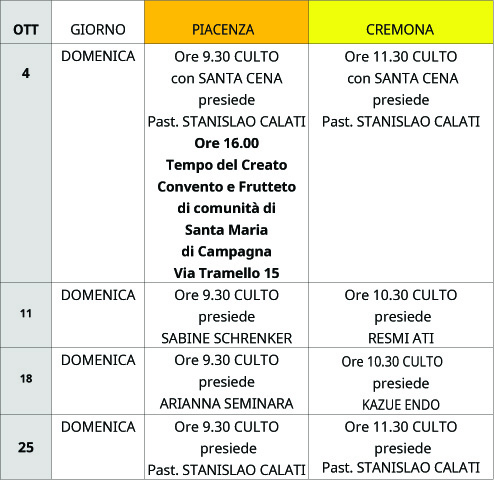
Task: Select the RESMI ATI name
Action: coord(401,338)
